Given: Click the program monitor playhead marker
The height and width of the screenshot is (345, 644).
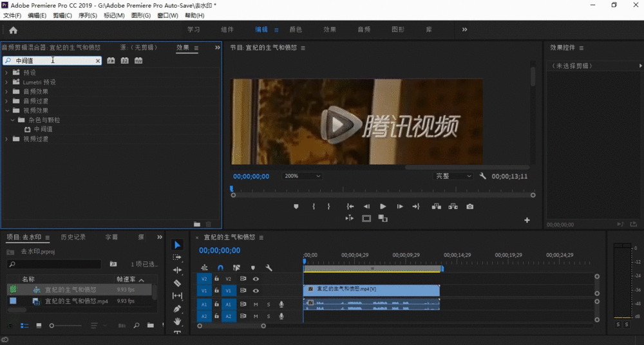Looking at the screenshot, I should (232, 189).
